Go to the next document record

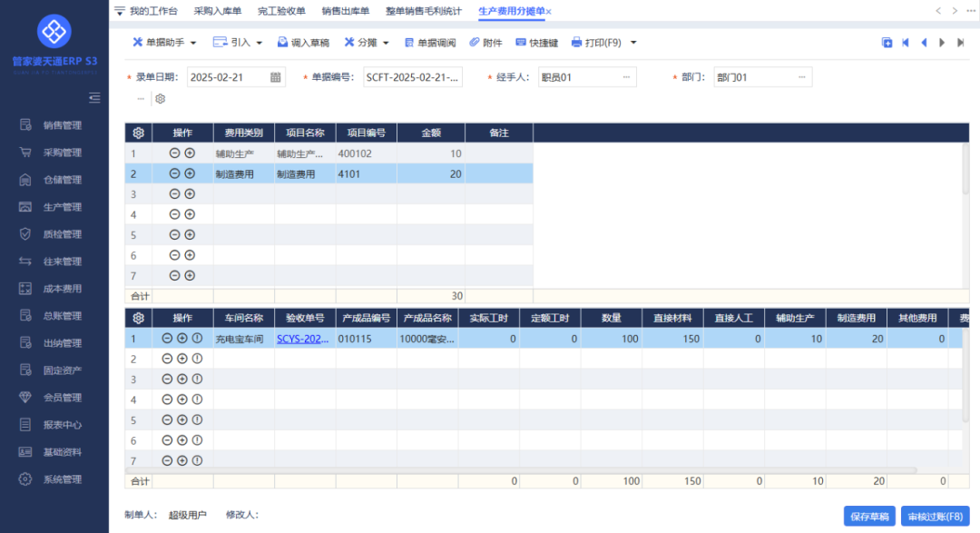click(942, 43)
